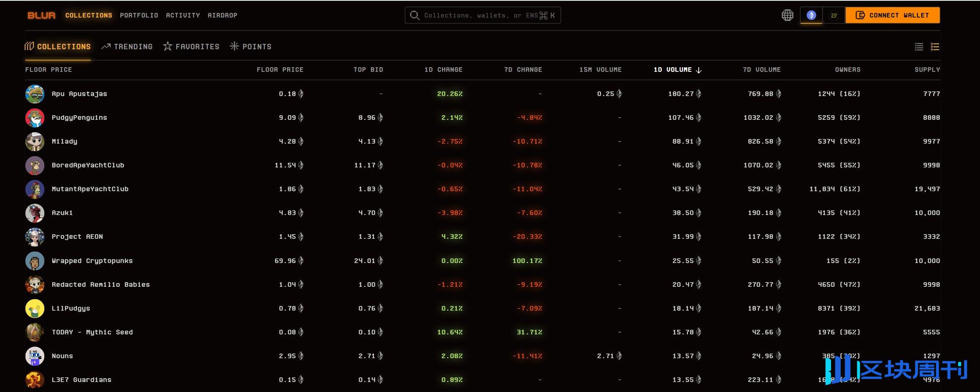Screen dimensions: 980x392
Task: Sort by Supply column header
Action: (x=927, y=70)
